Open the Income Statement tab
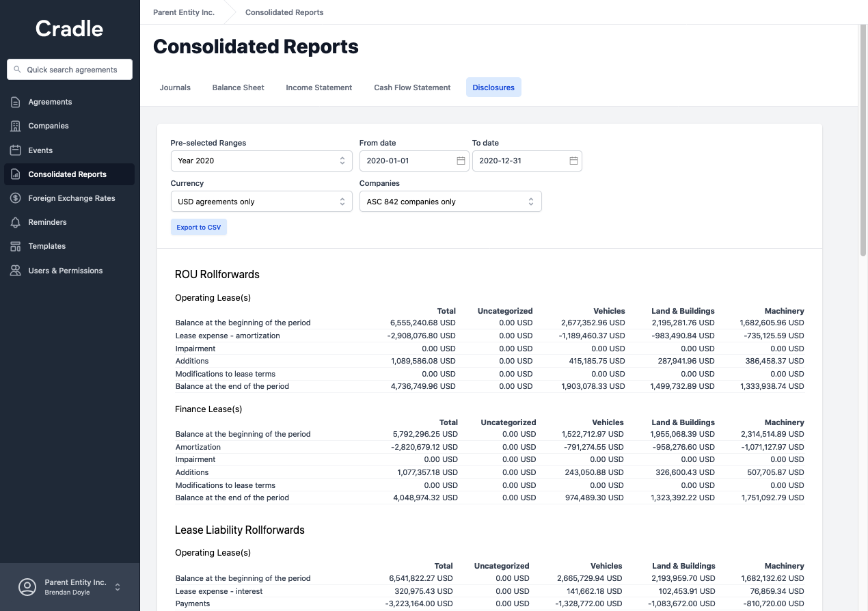 click(x=318, y=87)
